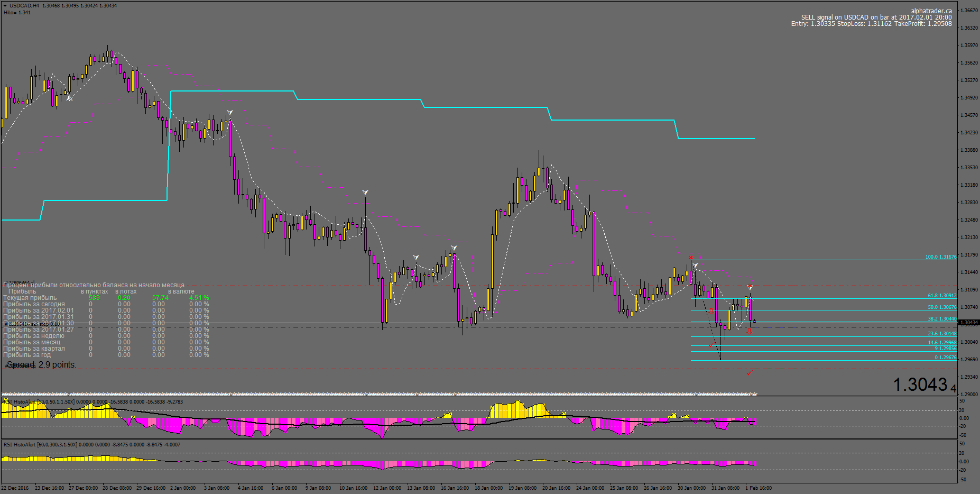Click the green 589 points profit value
The image size is (980, 494).
pos(94,298)
